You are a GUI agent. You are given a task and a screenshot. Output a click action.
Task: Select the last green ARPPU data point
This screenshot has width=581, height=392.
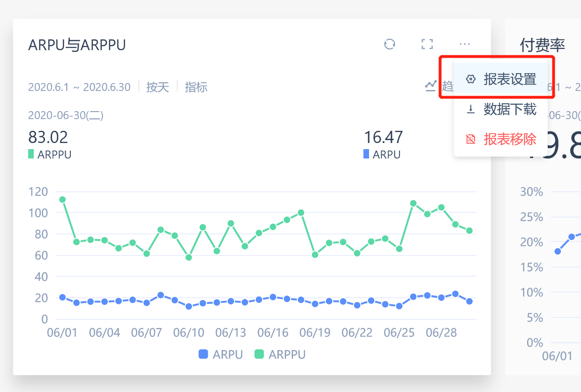(469, 231)
